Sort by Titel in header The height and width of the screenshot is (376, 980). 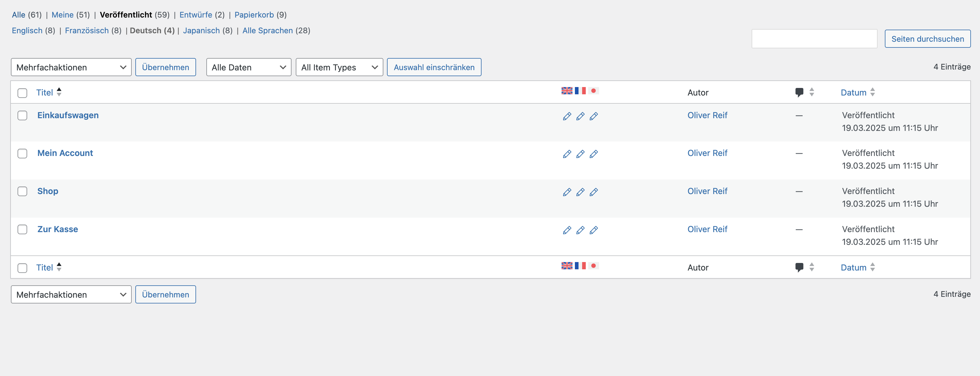tap(44, 92)
